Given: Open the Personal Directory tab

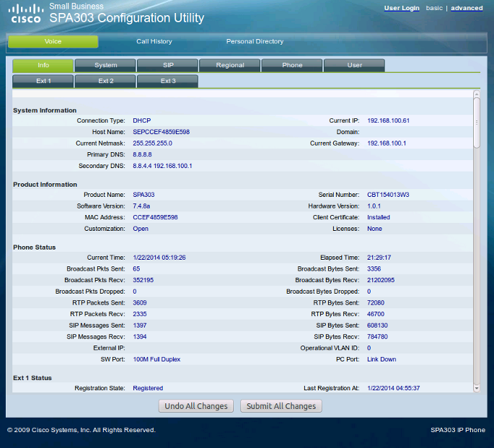Looking at the screenshot, I should (255, 42).
